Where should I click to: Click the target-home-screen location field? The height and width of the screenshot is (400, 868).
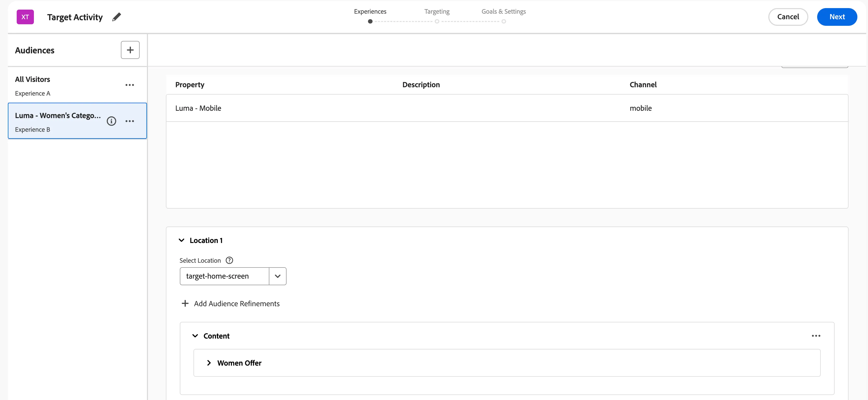224,276
